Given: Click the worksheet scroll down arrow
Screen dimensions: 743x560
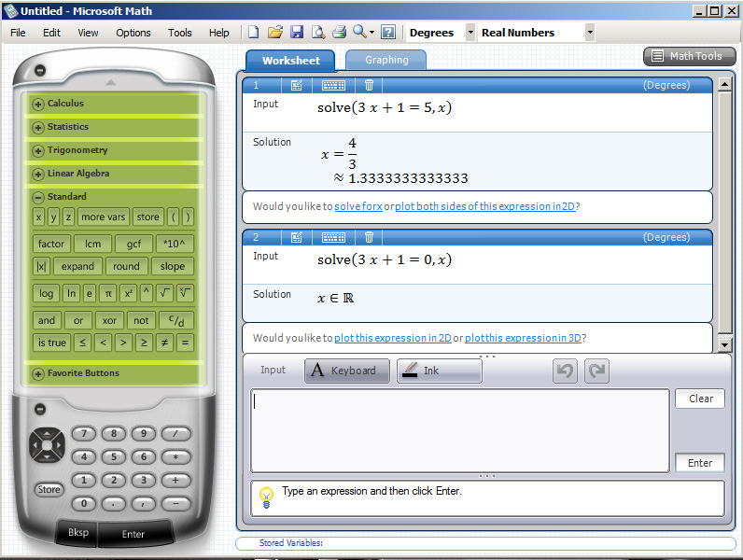Looking at the screenshot, I should 724,345.
